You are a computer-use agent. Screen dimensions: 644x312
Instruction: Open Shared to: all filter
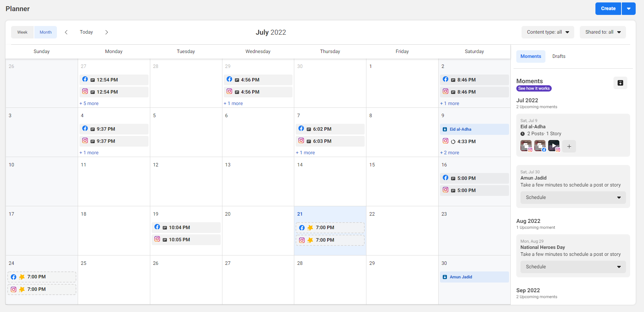pos(602,32)
